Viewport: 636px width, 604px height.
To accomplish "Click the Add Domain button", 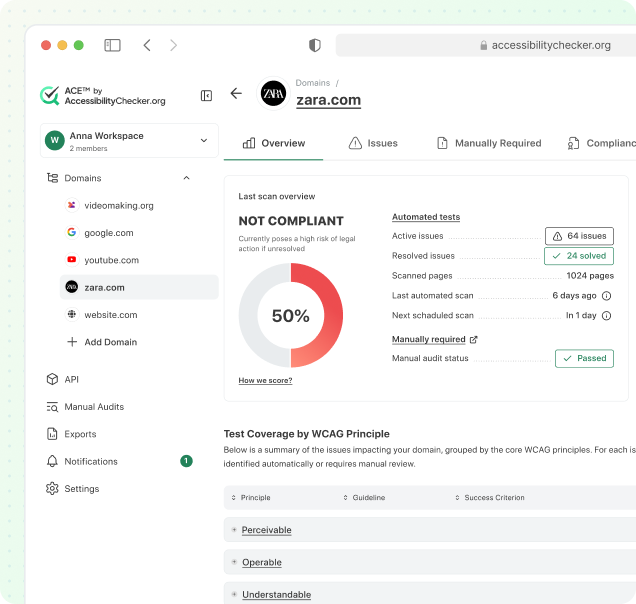I will pos(102,342).
